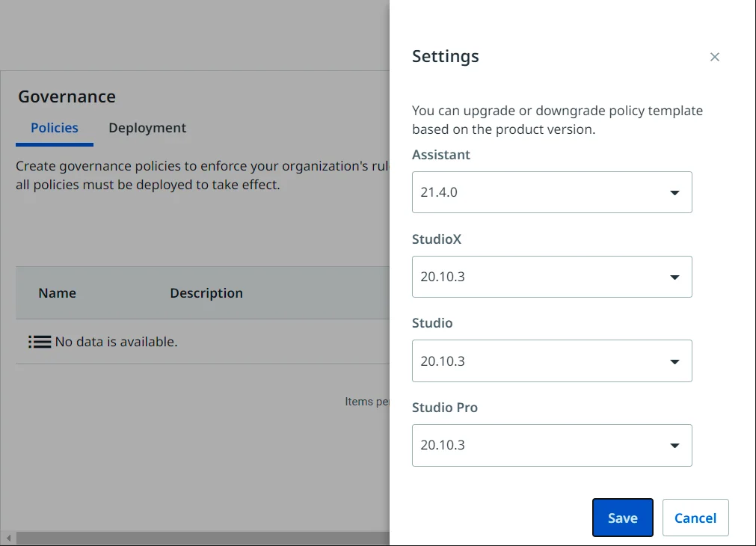756x546 pixels.
Task: Click the Name column header
Action: point(58,293)
